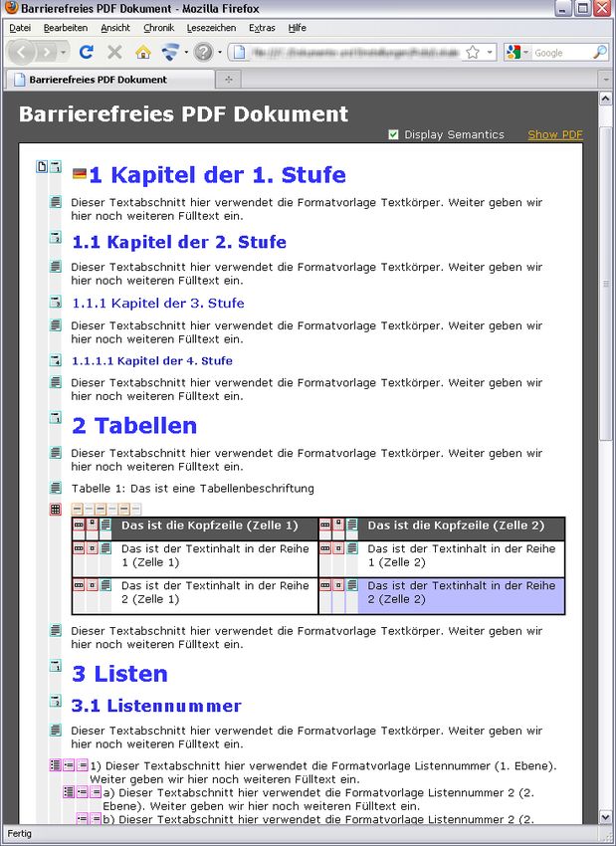
Task: Click nested list icon before item 'a) Dieser Textabschnitt'
Action: pyautogui.click(x=69, y=791)
